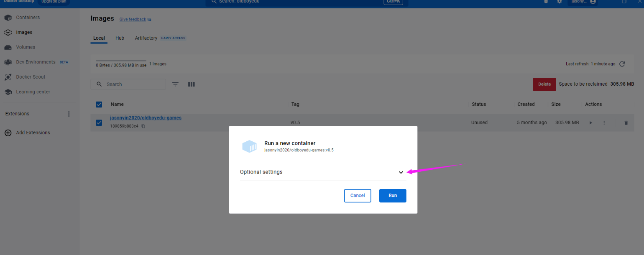Click the trash icon in image row
Viewport: 644px width, 255px height.
click(626, 123)
